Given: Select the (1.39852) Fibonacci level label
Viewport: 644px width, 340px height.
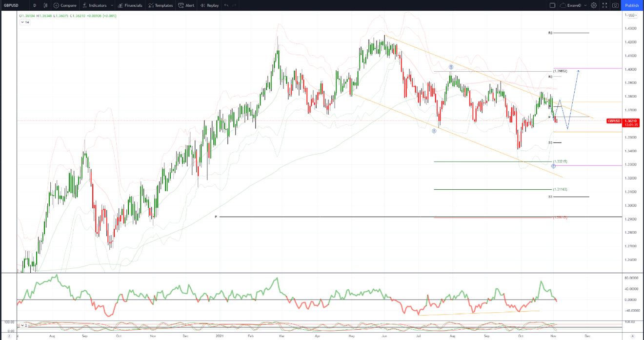Looking at the screenshot, I should (x=560, y=71).
